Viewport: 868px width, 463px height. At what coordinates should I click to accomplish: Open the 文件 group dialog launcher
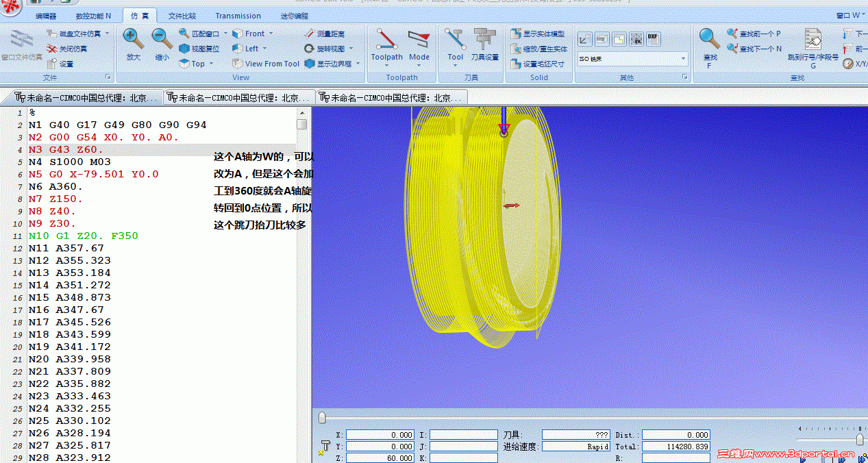(108, 77)
